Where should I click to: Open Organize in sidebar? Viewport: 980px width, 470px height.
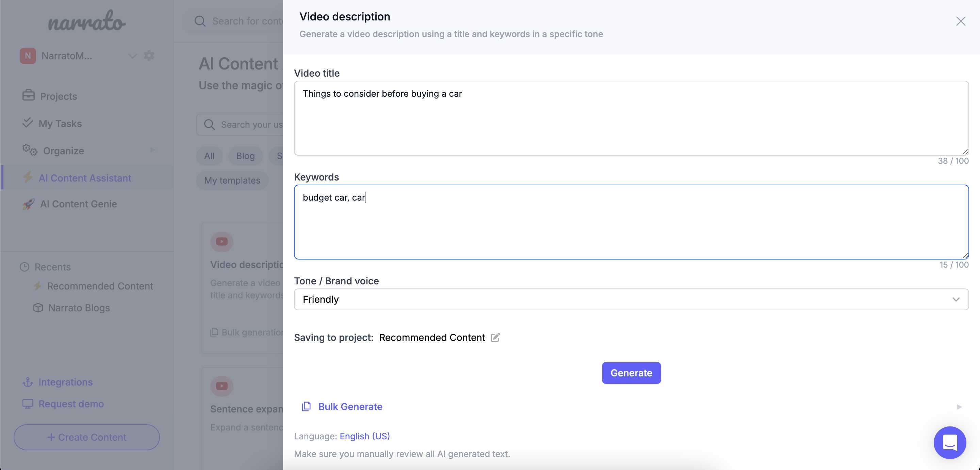click(64, 151)
